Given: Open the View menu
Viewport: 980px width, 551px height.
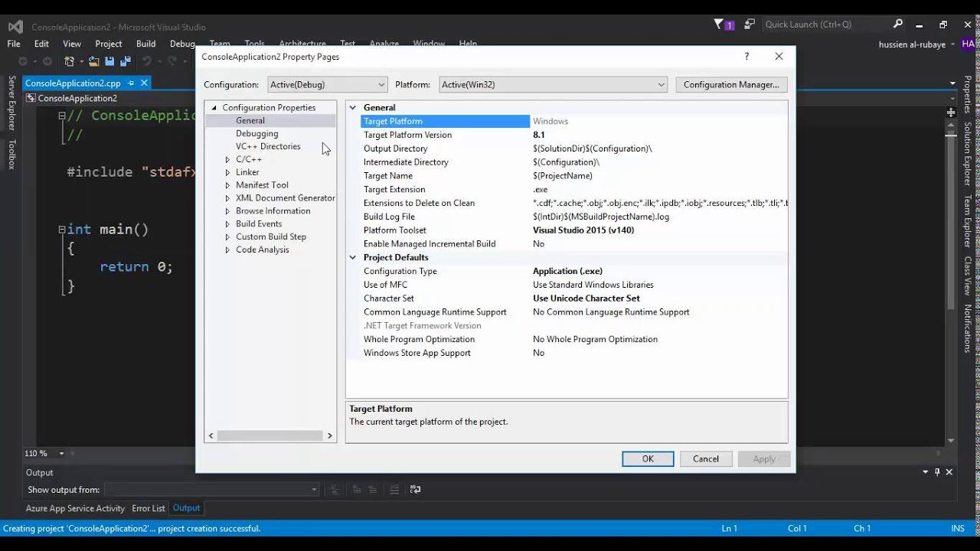Looking at the screenshot, I should point(72,44).
